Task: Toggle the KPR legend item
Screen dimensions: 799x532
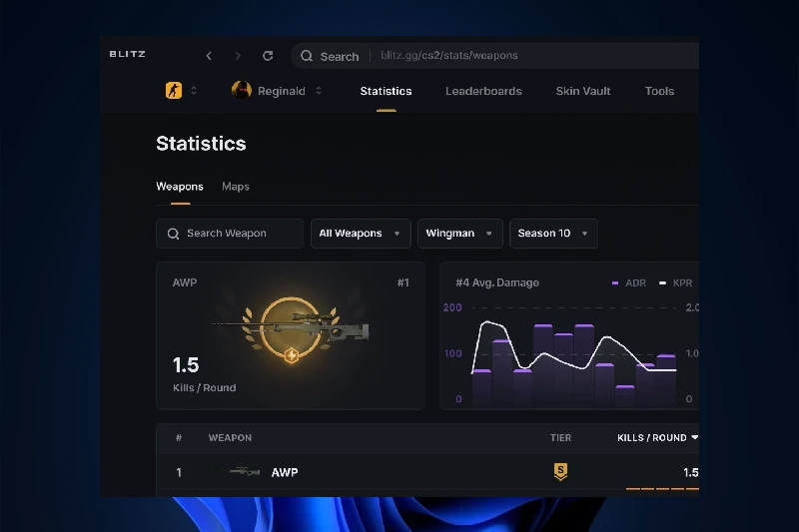Action: [x=676, y=283]
